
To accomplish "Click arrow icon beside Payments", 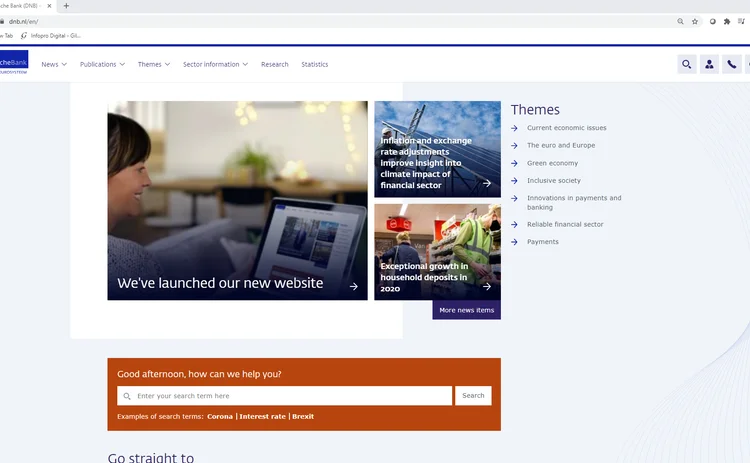I will pyautogui.click(x=515, y=242).
